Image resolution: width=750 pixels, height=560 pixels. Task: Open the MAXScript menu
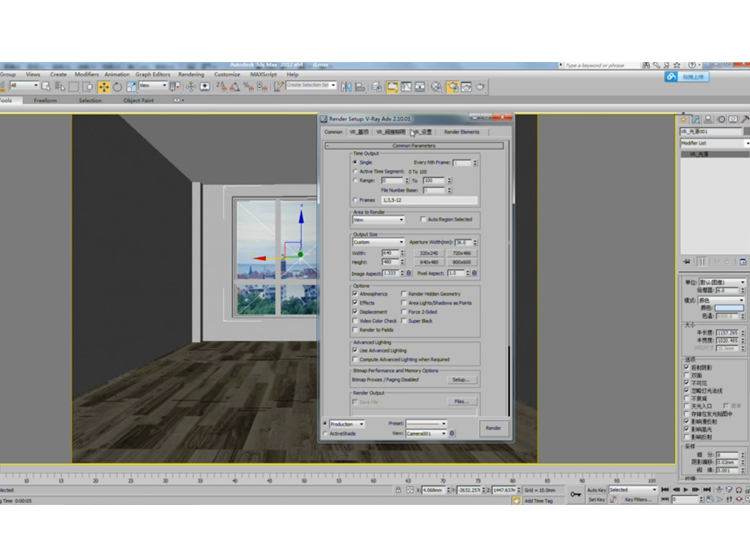pyautogui.click(x=263, y=74)
